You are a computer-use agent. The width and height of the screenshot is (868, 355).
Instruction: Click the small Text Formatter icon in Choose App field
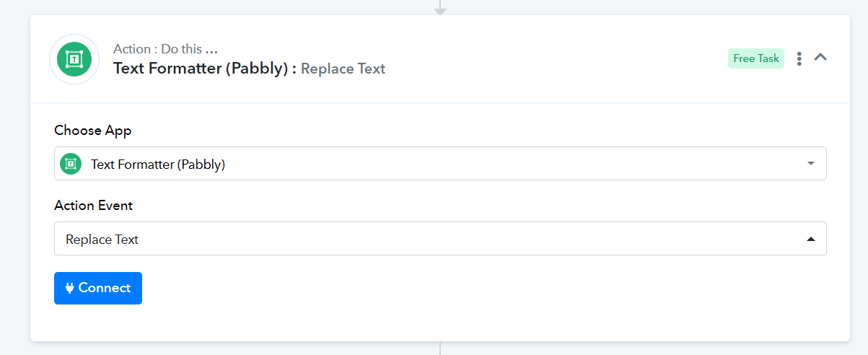coord(71,164)
